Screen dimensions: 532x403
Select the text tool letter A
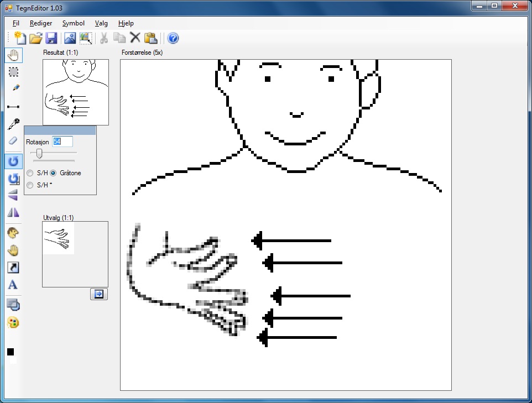coord(13,285)
